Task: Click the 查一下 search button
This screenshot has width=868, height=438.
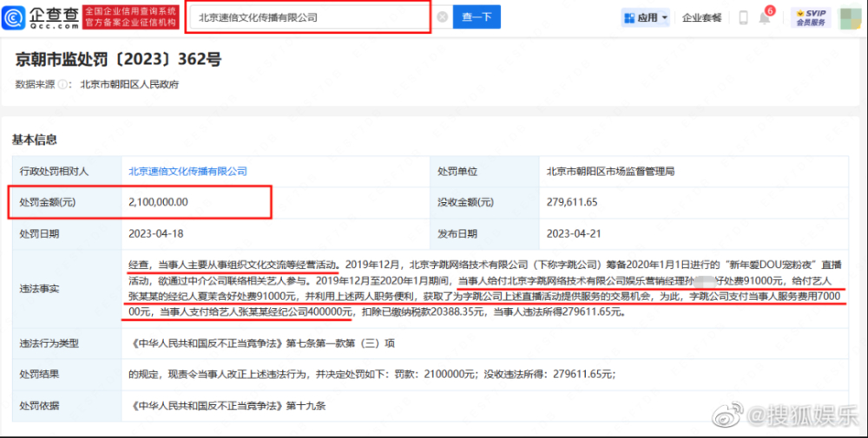Action: coord(477,17)
